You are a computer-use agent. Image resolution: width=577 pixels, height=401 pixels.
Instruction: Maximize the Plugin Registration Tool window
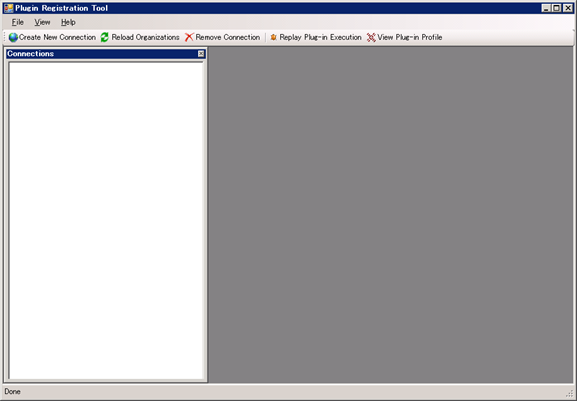pos(557,8)
